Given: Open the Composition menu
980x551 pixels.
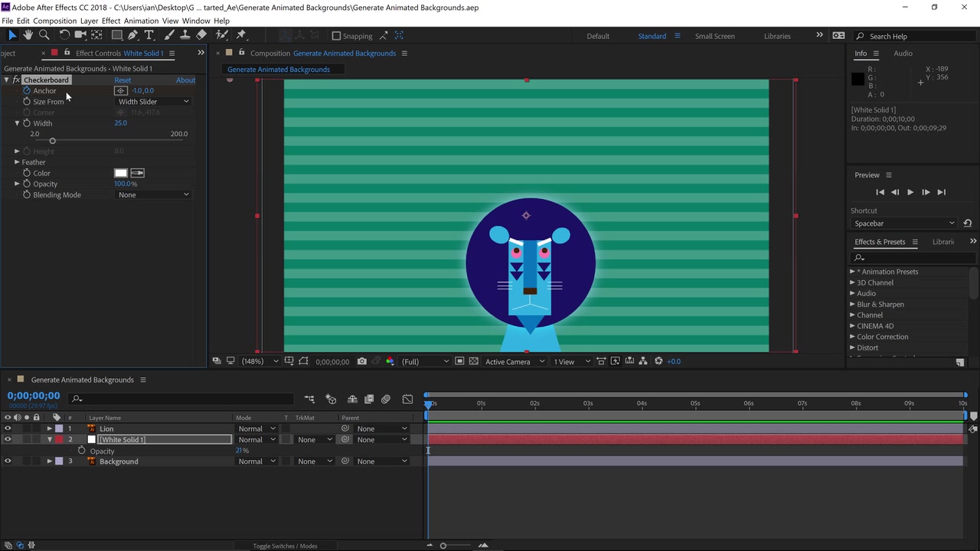Looking at the screenshot, I should pos(54,21).
